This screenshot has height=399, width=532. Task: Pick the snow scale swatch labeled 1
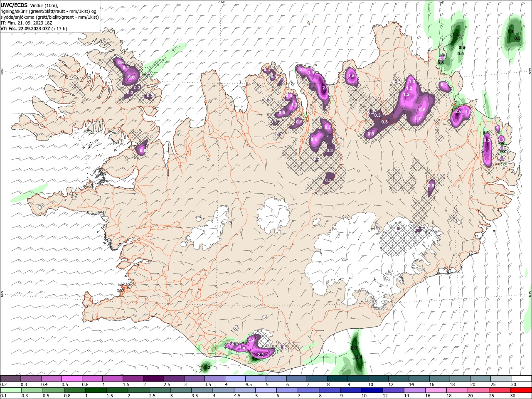(113, 379)
